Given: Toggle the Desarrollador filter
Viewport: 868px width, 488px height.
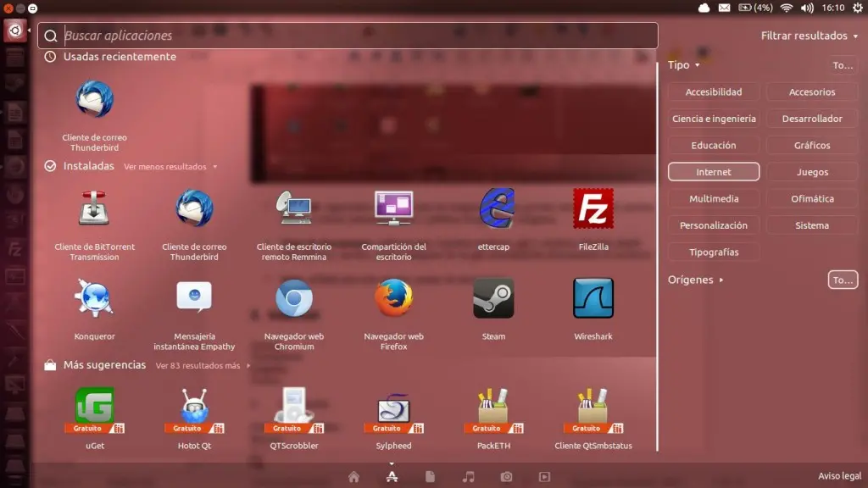Looking at the screenshot, I should tap(812, 119).
